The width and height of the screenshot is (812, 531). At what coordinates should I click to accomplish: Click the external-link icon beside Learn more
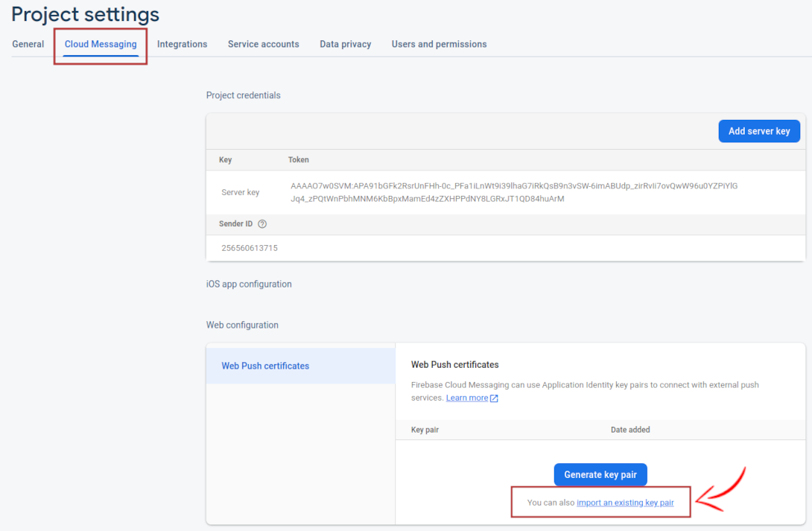coord(494,398)
